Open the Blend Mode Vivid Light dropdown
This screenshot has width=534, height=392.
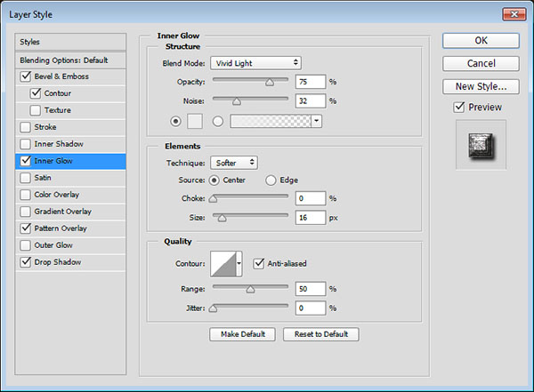(x=256, y=63)
